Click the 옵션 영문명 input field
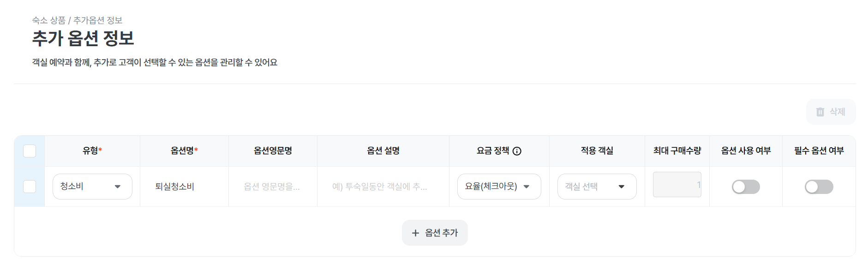The height and width of the screenshot is (272, 868). click(272, 187)
